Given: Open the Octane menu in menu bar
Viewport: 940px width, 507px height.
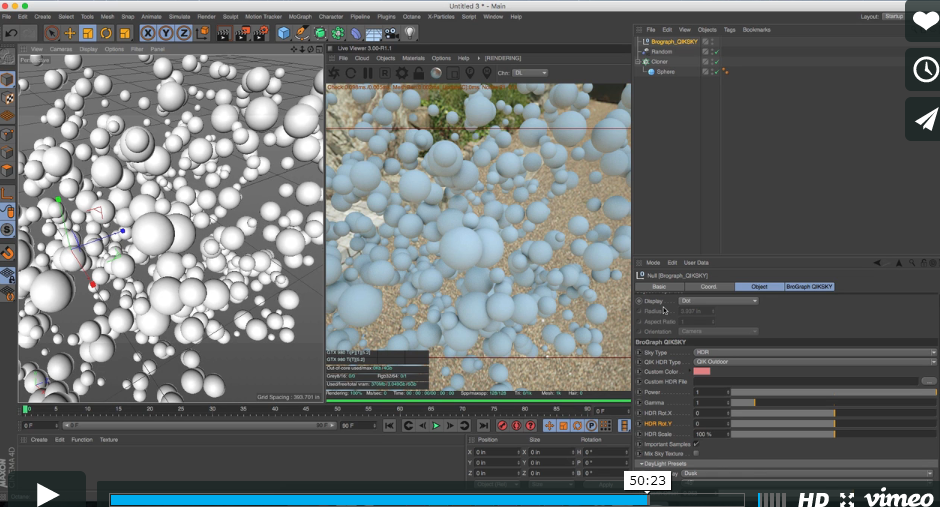Looking at the screenshot, I should (x=411, y=17).
